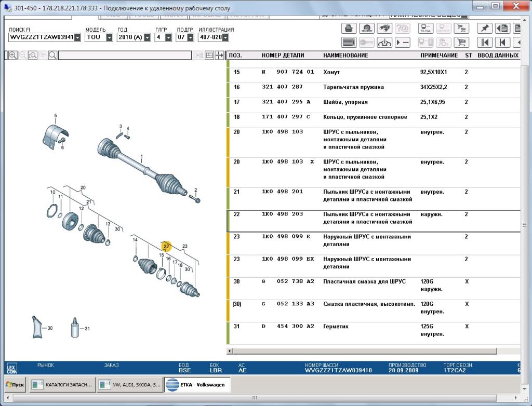This screenshot has height=406, width=532.
Task: Expand the main group 4 dropdown
Action: click(168, 37)
